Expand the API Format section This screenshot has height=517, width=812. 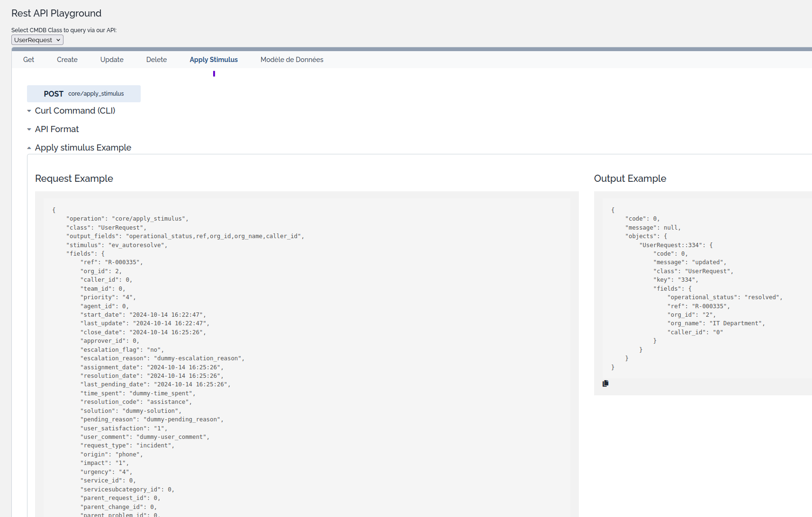point(57,129)
